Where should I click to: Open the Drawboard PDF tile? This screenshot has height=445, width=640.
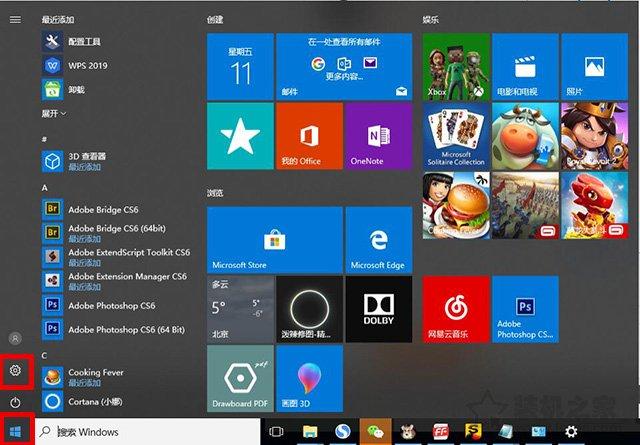click(240, 378)
